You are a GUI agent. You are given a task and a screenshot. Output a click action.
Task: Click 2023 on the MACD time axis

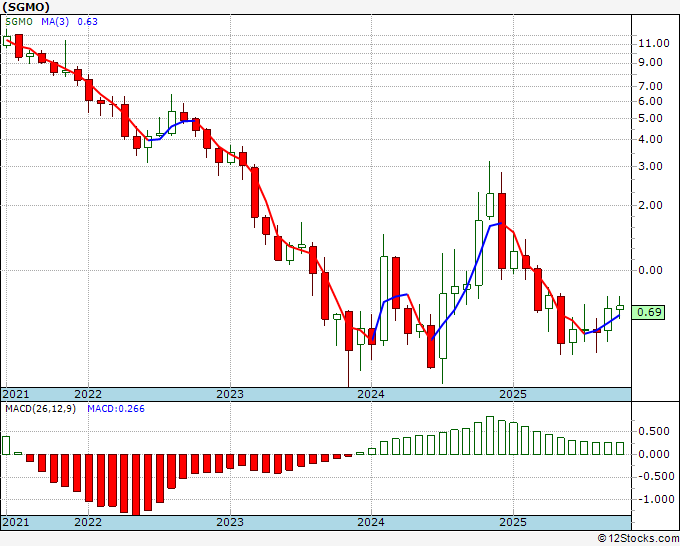pyautogui.click(x=230, y=522)
